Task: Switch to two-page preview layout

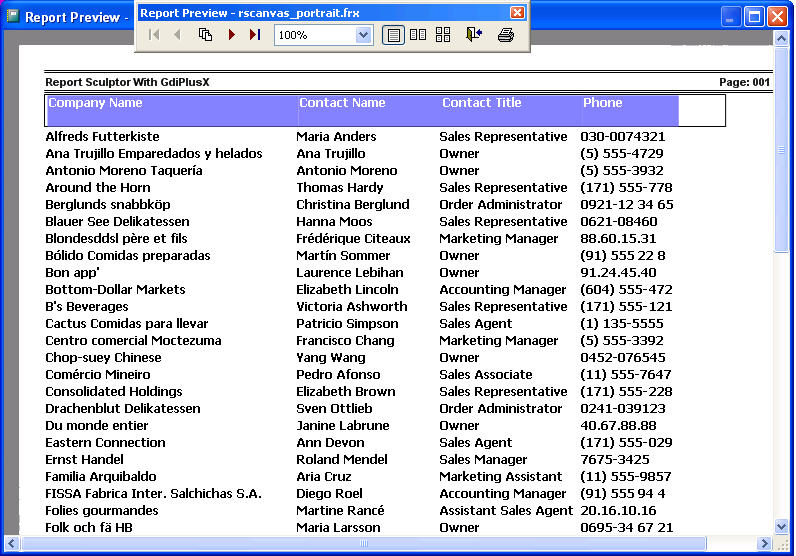Action: (x=418, y=35)
